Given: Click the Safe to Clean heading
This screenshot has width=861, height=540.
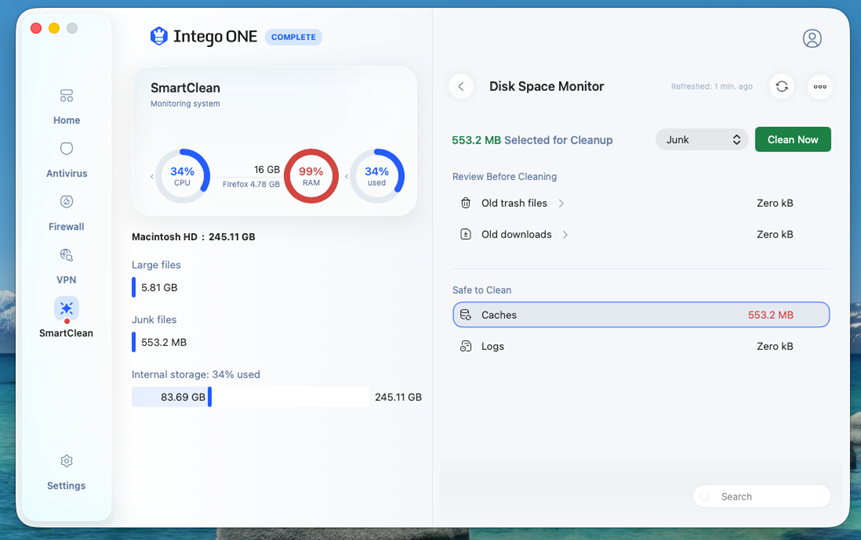Looking at the screenshot, I should 482,290.
